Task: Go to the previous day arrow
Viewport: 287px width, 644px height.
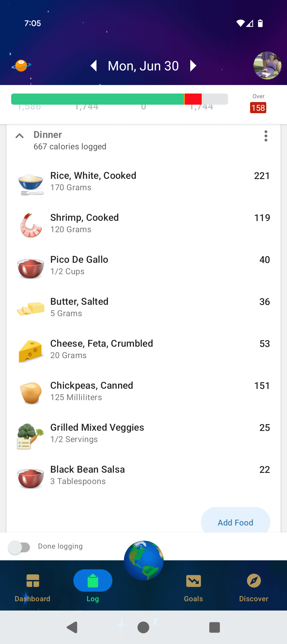Action: 94,66
